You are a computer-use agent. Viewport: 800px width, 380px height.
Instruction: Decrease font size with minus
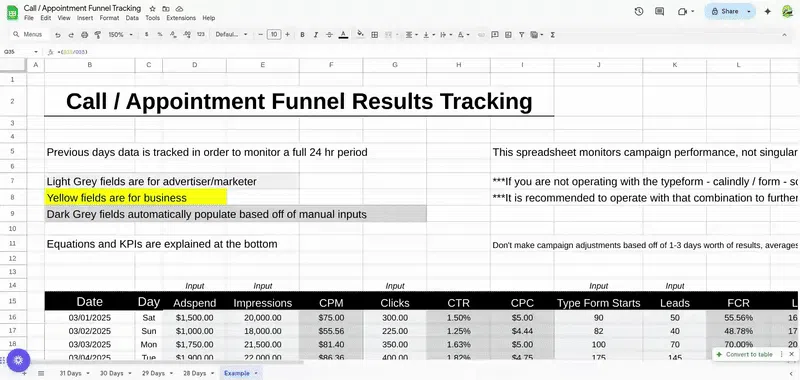[260, 35]
